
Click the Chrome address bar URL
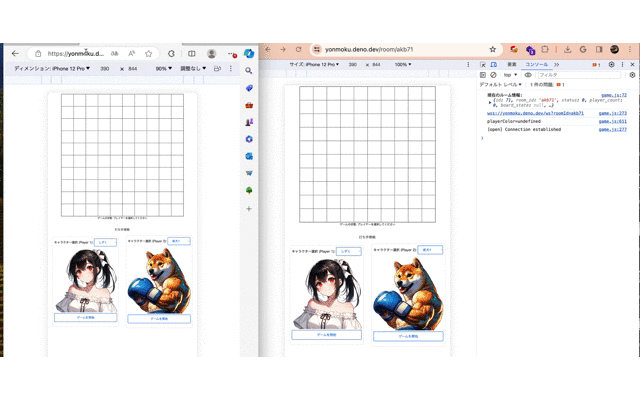point(369,49)
